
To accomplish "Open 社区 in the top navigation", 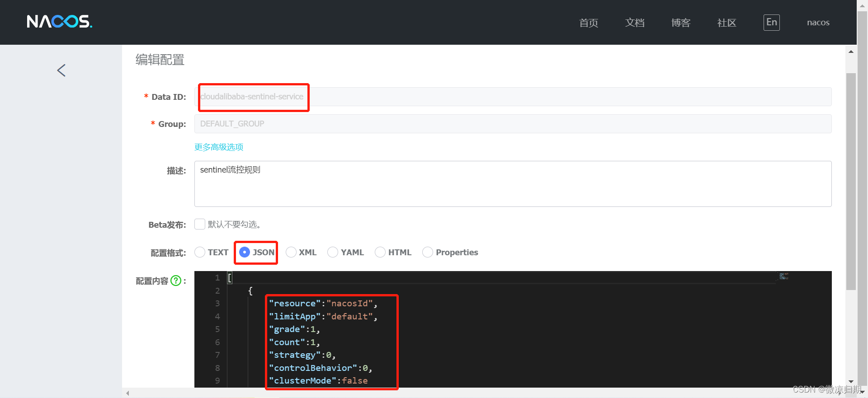I will coord(727,23).
